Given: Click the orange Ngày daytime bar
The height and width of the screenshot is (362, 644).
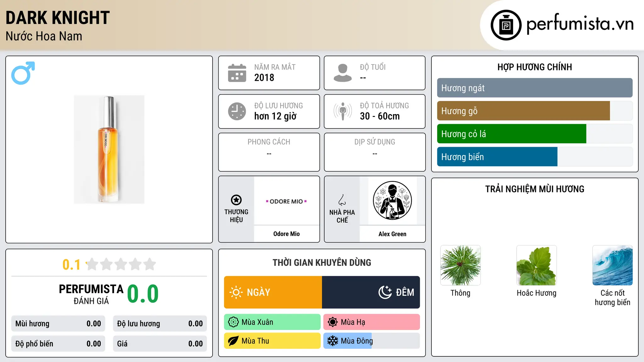Looking at the screenshot, I should click(x=273, y=292).
